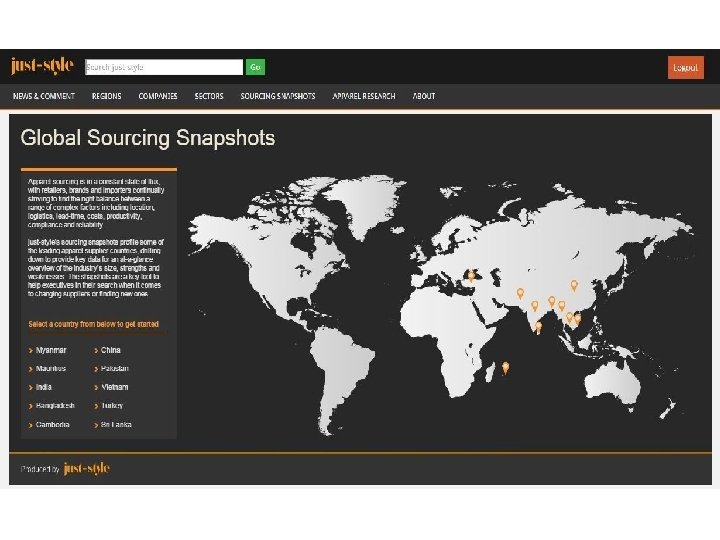
Task: Select the map pin on northern India
Action: click(534, 306)
